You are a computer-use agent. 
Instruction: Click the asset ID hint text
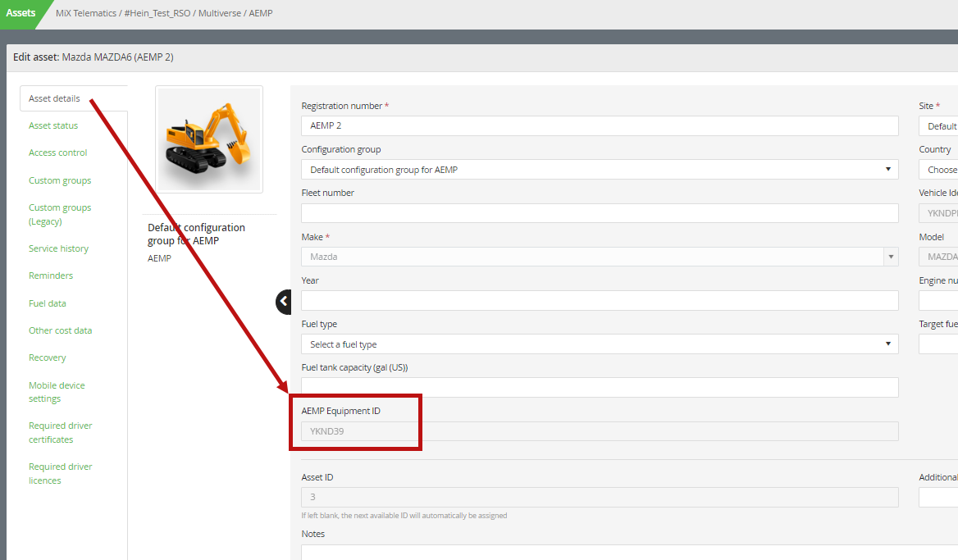point(404,516)
